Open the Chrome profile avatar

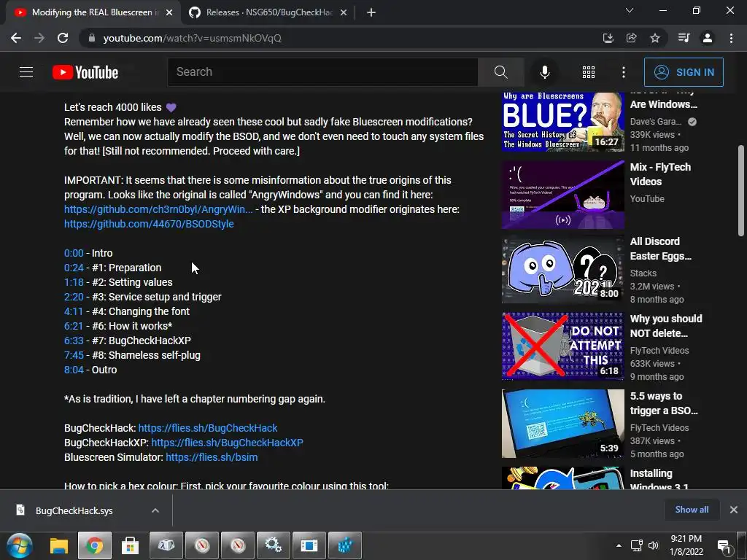708,38
